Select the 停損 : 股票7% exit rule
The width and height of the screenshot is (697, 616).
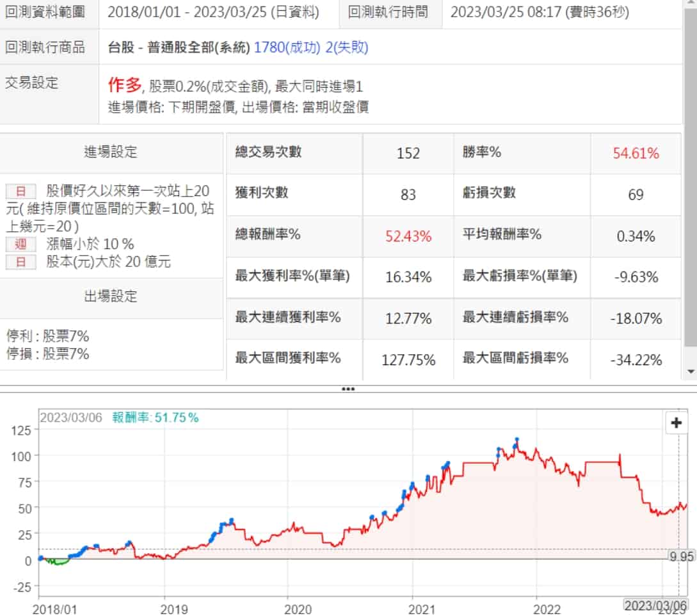point(48,354)
